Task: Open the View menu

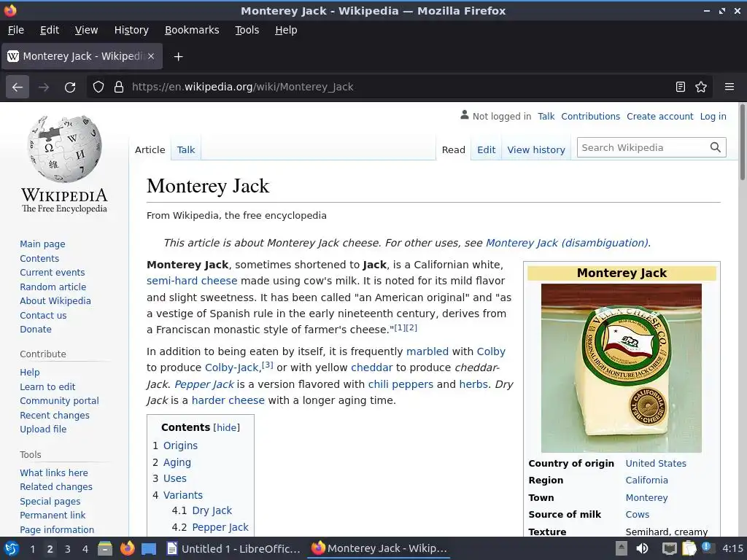Action: [x=86, y=30]
